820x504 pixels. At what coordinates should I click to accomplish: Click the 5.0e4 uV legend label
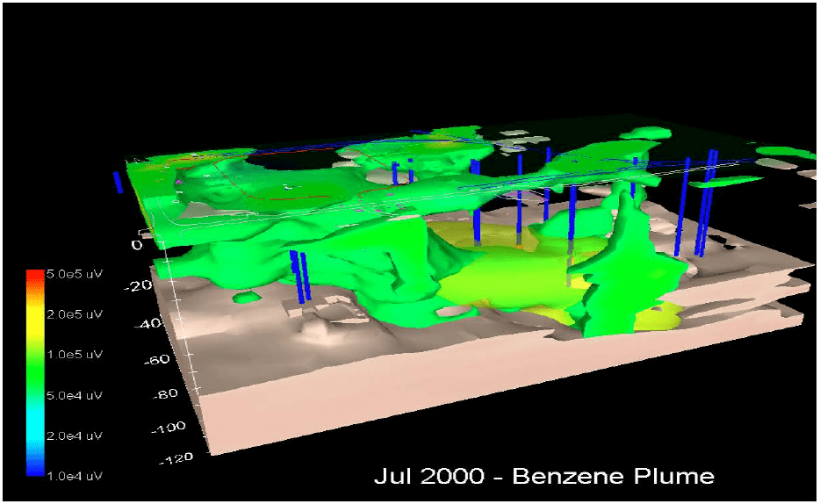[x=74, y=394]
